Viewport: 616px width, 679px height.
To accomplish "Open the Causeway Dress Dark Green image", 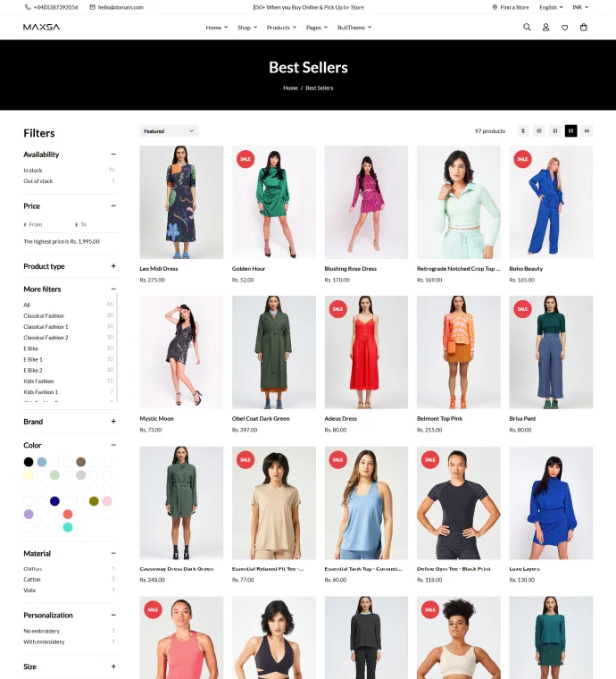I will click(x=181, y=503).
